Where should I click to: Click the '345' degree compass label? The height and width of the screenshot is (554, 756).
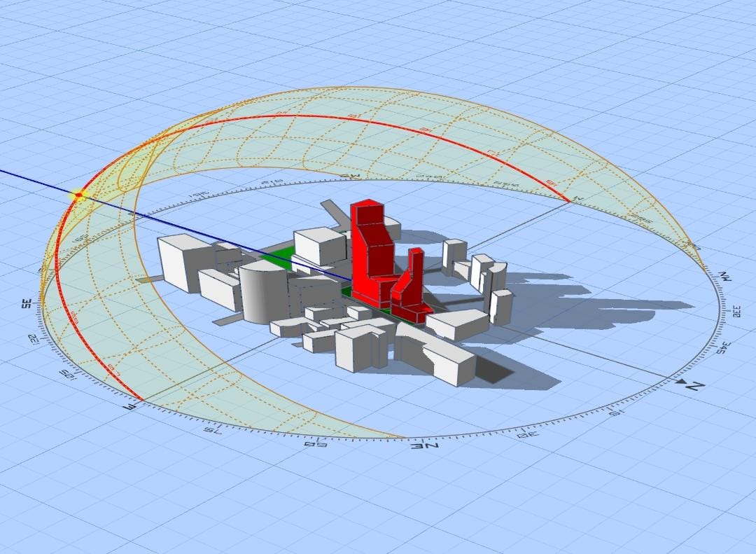click(x=724, y=347)
